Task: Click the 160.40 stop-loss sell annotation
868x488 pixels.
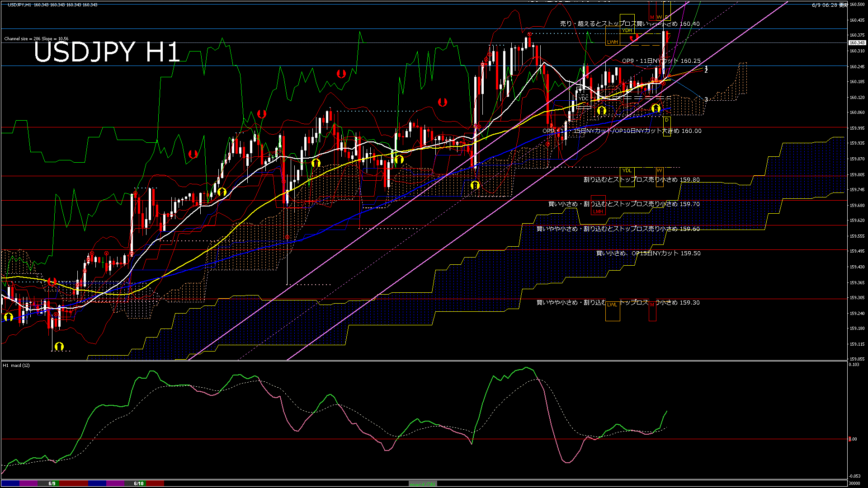Action: [x=630, y=23]
